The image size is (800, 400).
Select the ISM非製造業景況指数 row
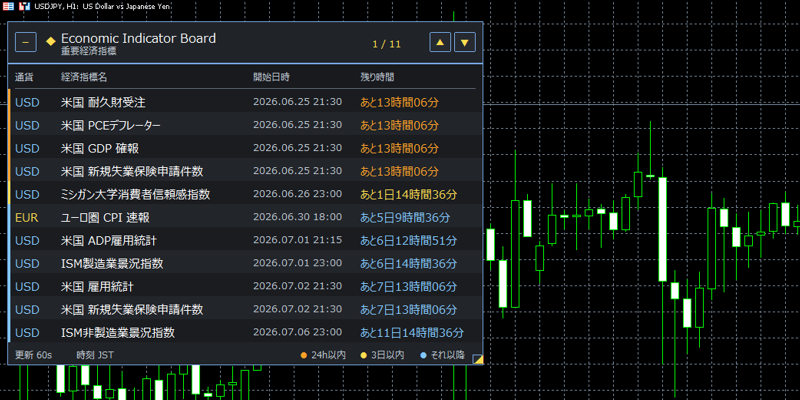245,333
